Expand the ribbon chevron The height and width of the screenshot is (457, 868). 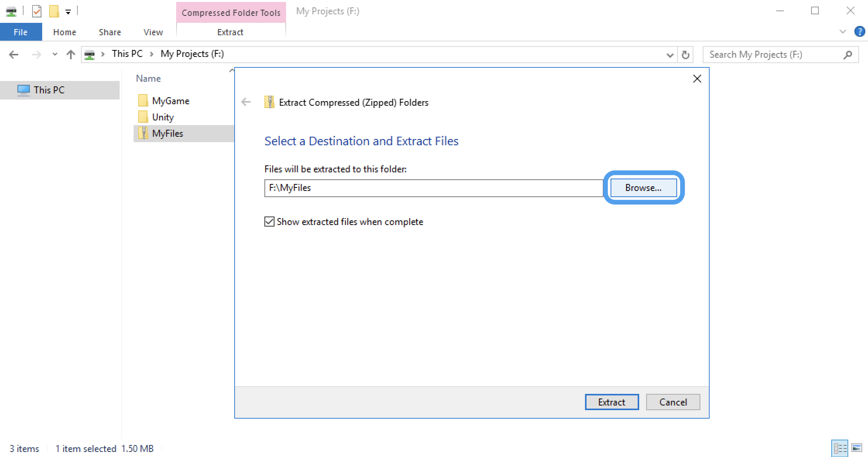coord(842,32)
